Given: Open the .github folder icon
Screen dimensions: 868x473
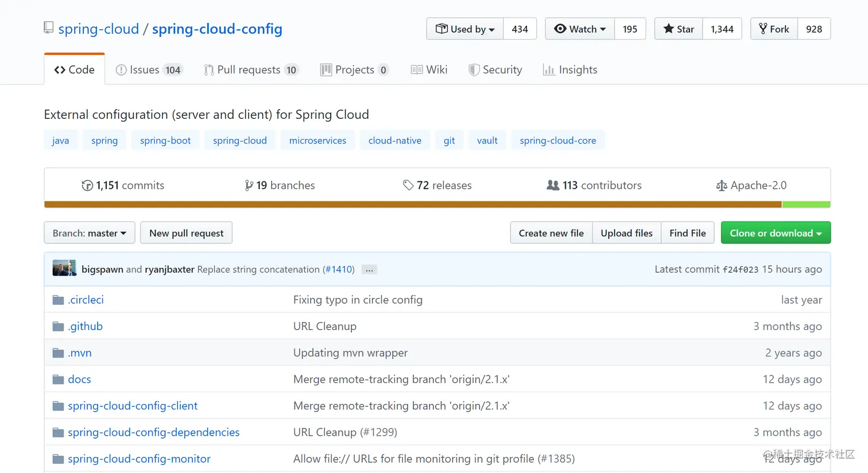Looking at the screenshot, I should click(x=58, y=326).
